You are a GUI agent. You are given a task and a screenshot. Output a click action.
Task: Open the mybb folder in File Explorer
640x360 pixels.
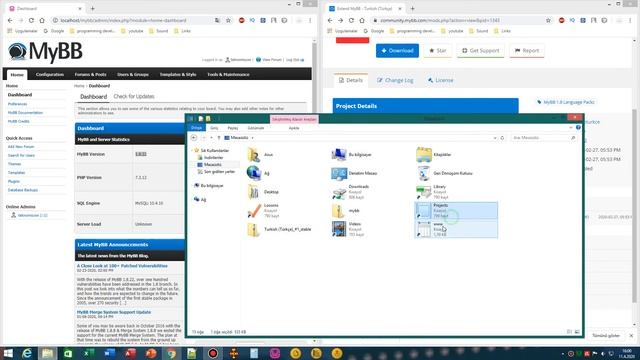345,211
